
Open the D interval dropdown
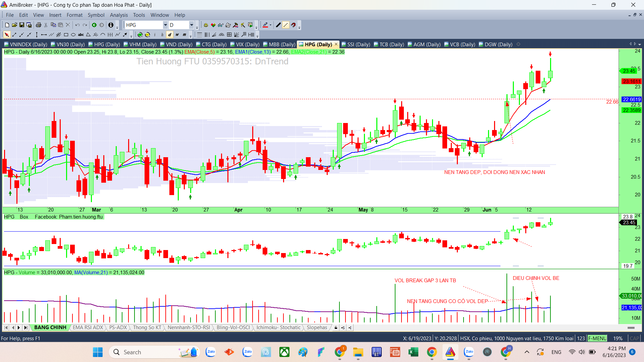click(x=192, y=25)
